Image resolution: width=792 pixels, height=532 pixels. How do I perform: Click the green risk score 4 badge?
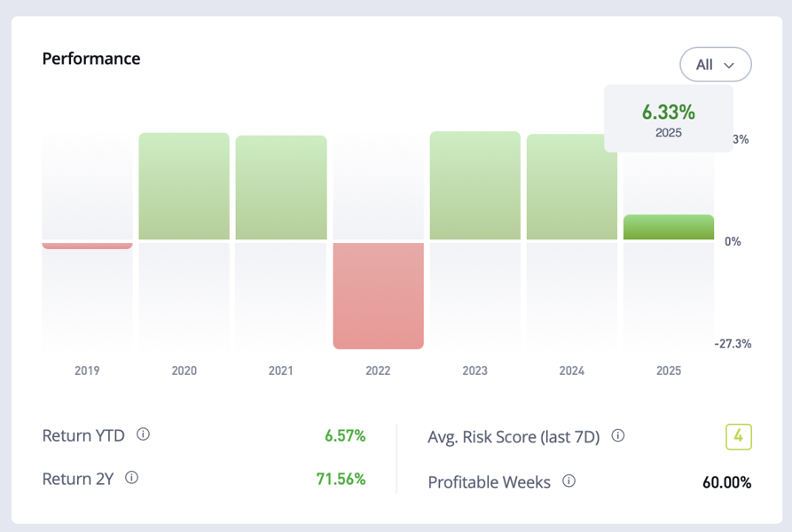click(738, 436)
